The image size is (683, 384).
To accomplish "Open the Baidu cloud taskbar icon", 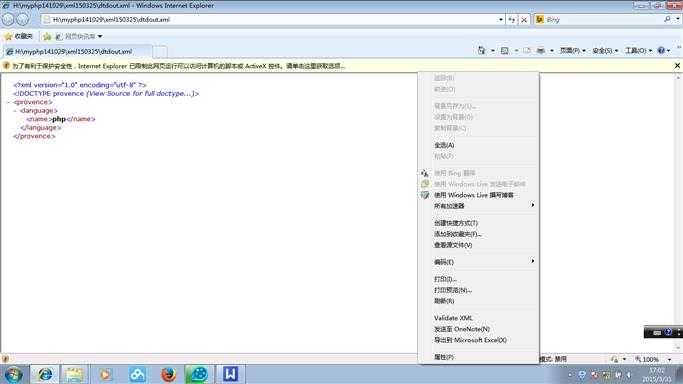I will [137, 374].
